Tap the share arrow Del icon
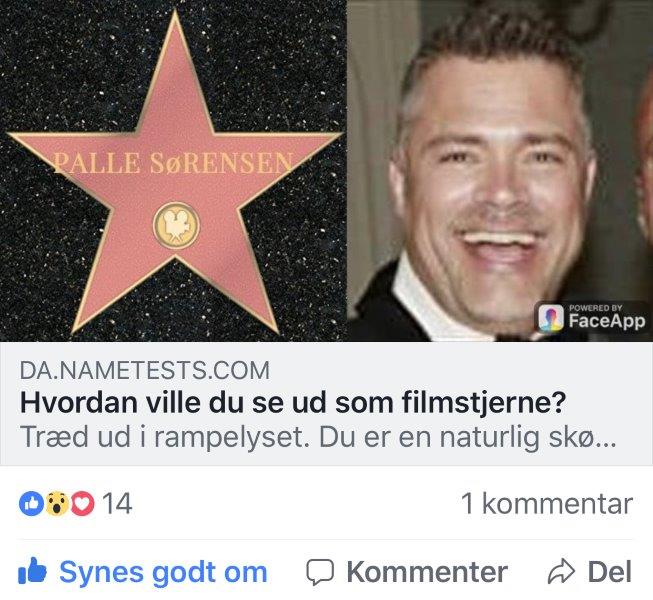Screen dimensions: 653x600 pos(561,571)
